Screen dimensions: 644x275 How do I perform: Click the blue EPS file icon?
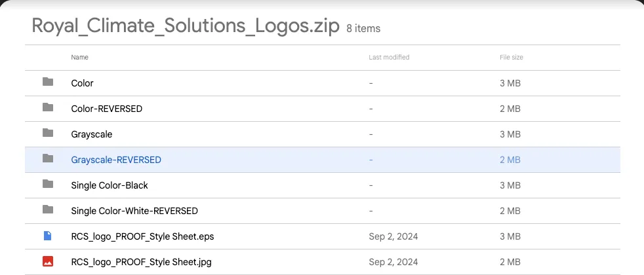tap(47, 236)
